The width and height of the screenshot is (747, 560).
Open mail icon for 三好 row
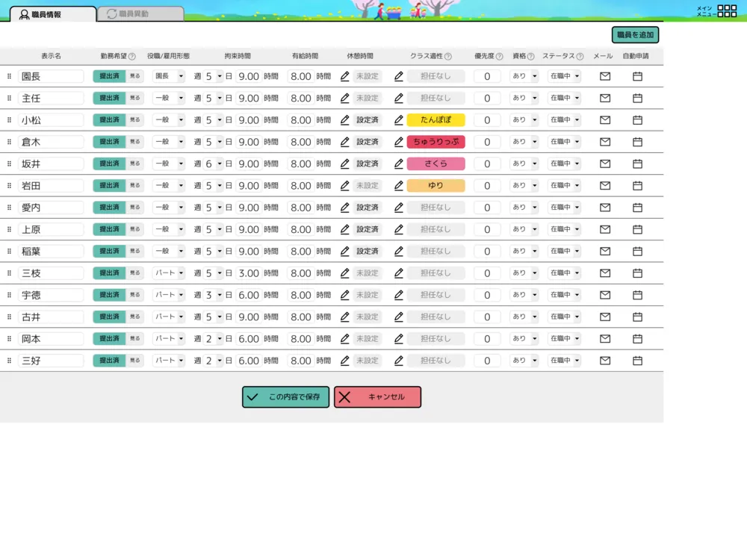(605, 361)
